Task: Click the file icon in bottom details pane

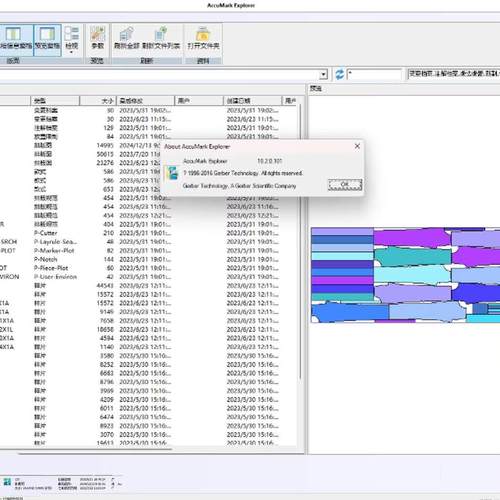Action: click(x=7, y=482)
